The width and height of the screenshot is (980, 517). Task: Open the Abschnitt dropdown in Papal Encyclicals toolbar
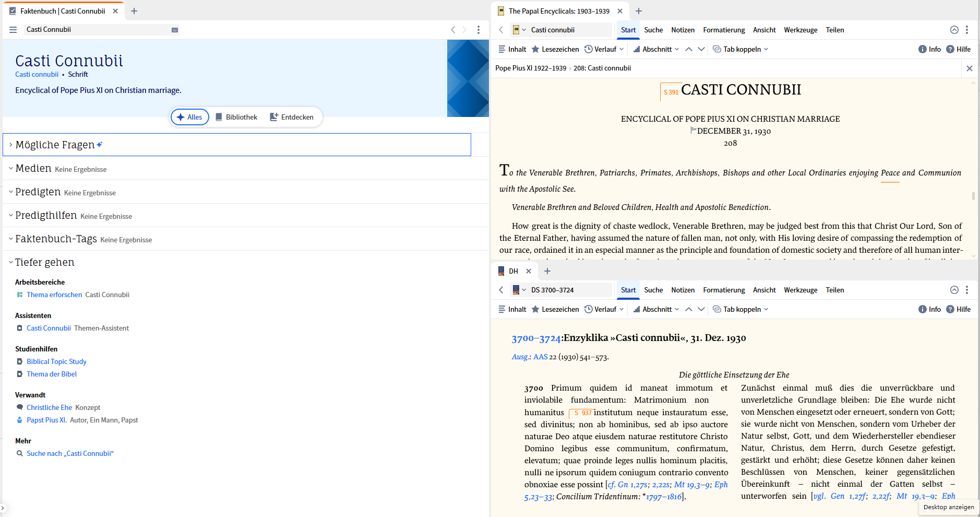click(656, 49)
